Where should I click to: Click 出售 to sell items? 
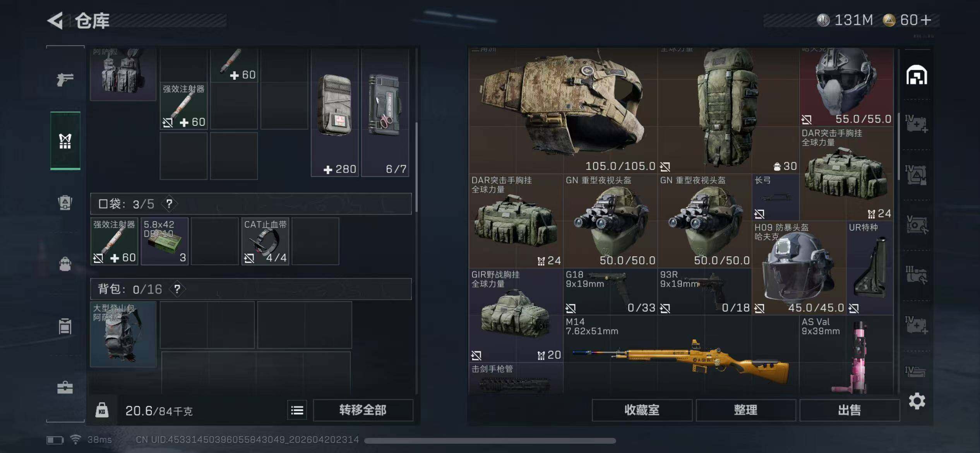(849, 410)
